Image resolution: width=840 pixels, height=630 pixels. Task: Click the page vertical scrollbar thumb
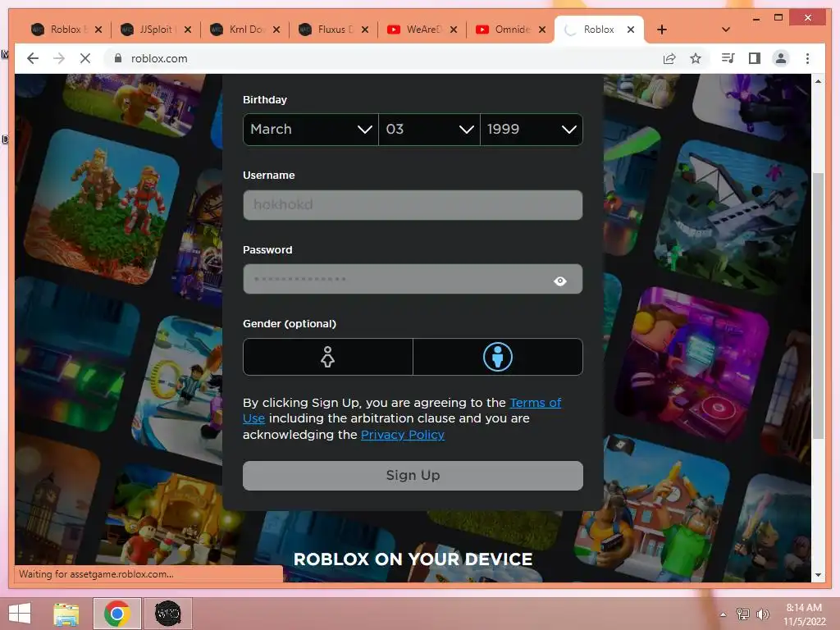pyautogui.click(x=818, y=305)
